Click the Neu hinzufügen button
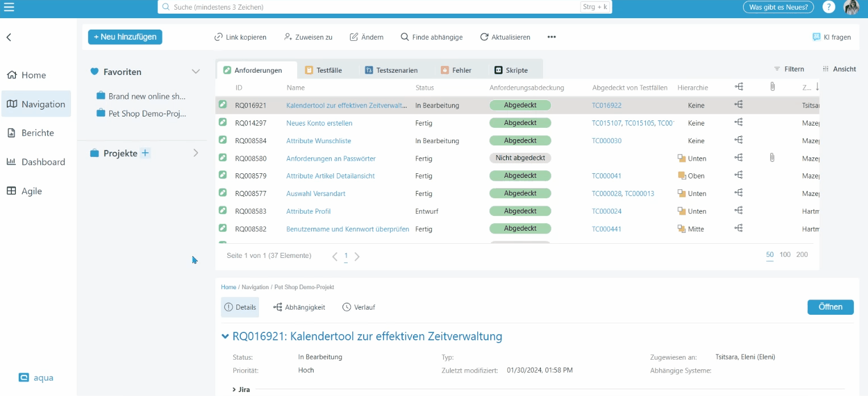 click(125, 37)
